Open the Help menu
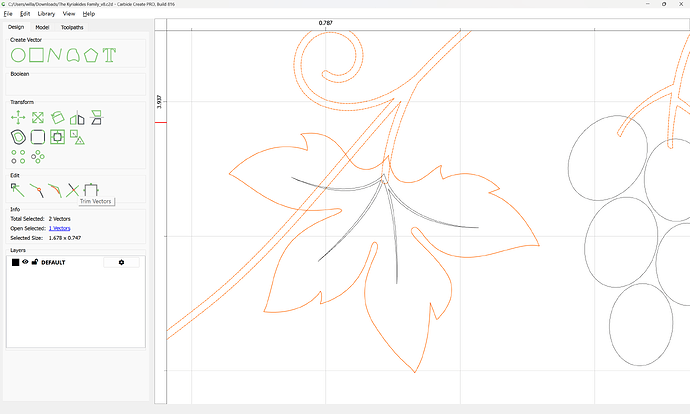Image resolution: width=690 pixels, height=414 pixels. click(89, 14)
